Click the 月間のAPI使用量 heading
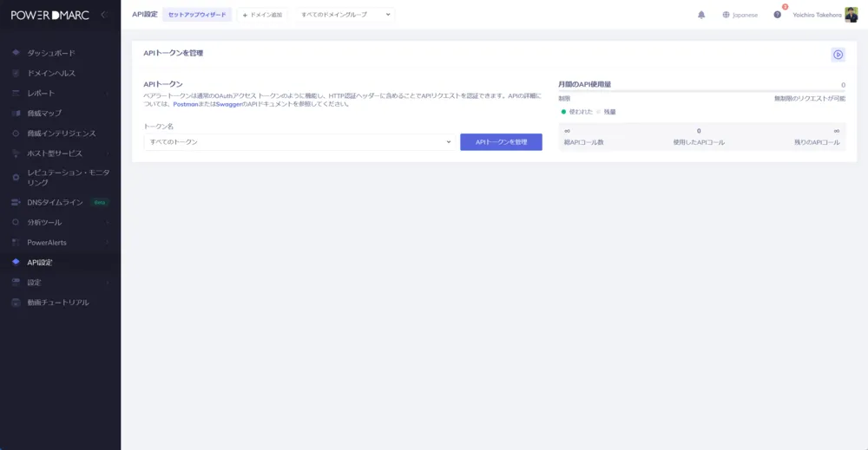The image size is (868, 450). [x=584, y=85]
